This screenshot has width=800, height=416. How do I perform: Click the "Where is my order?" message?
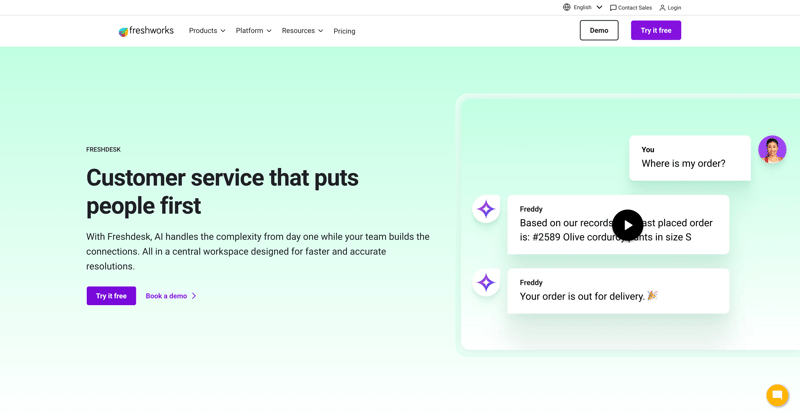click(690, 158)
